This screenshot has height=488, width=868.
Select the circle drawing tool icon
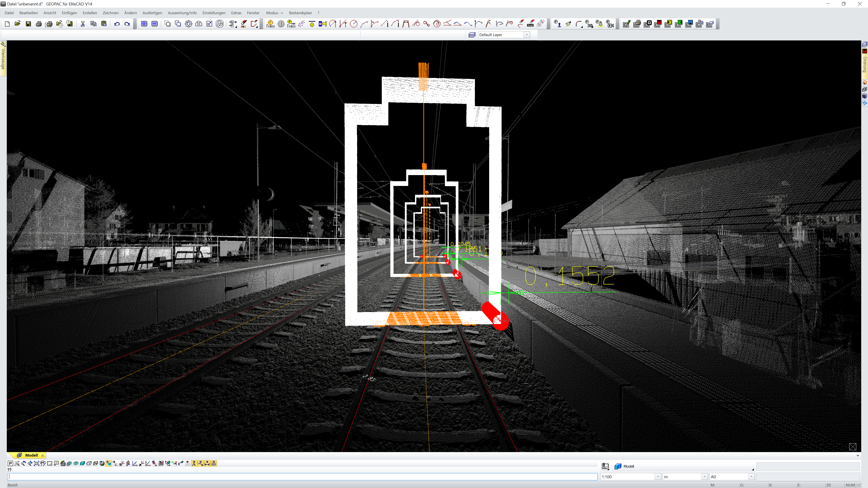click(x=354, y=24)
